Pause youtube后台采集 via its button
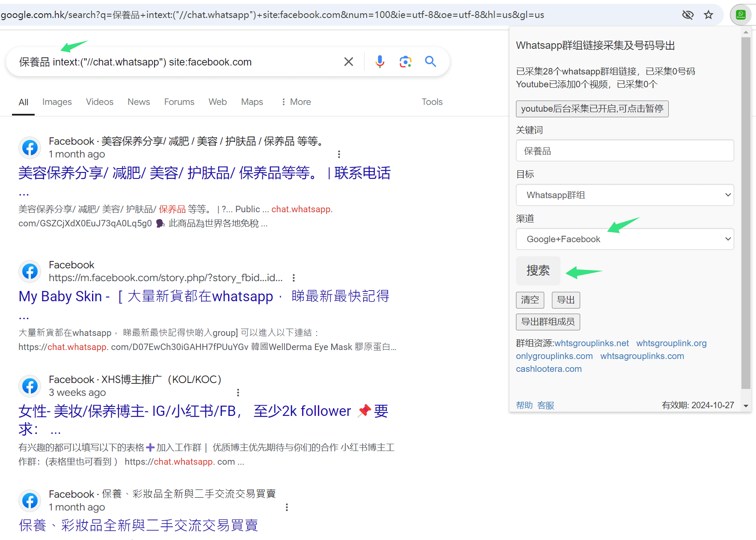The image size is (756, 540). (592, 109)
